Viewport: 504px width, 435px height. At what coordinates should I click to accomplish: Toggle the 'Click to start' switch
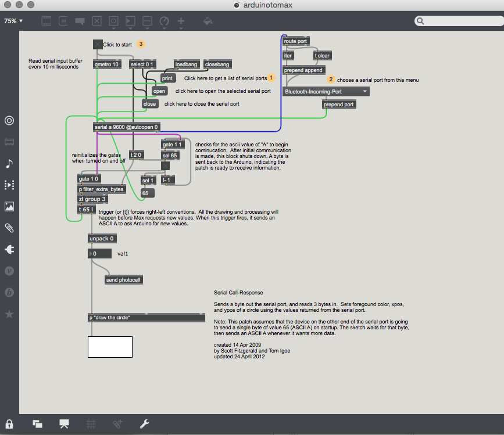98,44
